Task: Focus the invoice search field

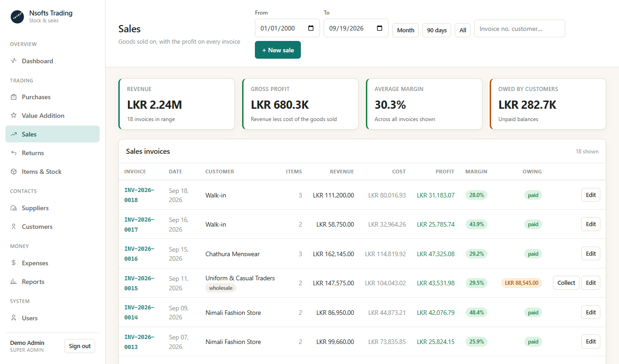Action: pos(520,28)
